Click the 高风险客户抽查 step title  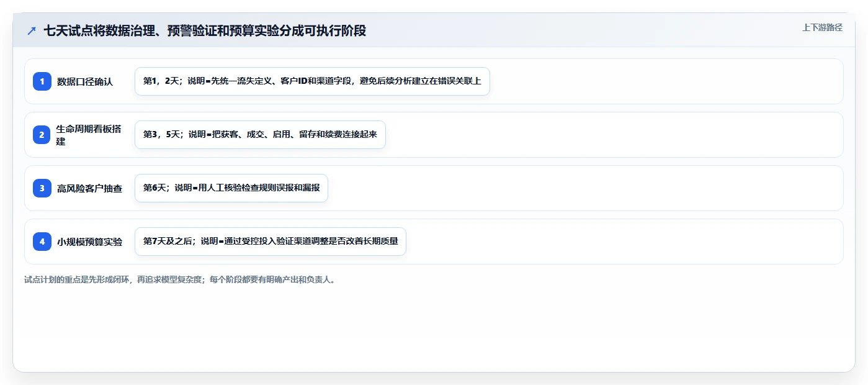coord(89,188)
